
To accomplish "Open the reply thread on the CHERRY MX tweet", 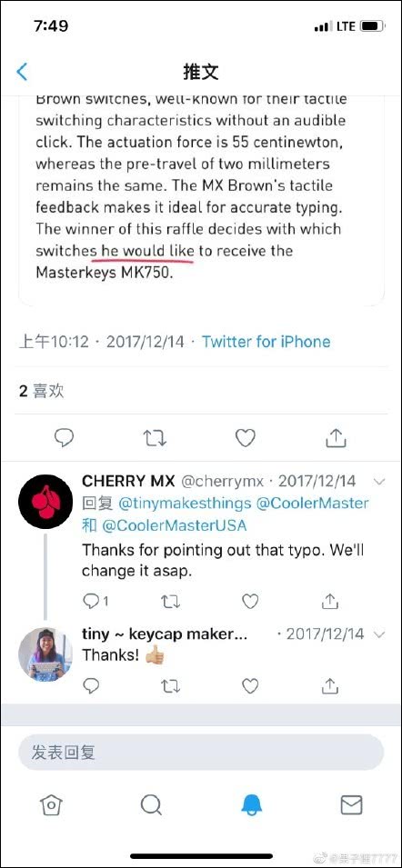I will click(x=95, y=601).
